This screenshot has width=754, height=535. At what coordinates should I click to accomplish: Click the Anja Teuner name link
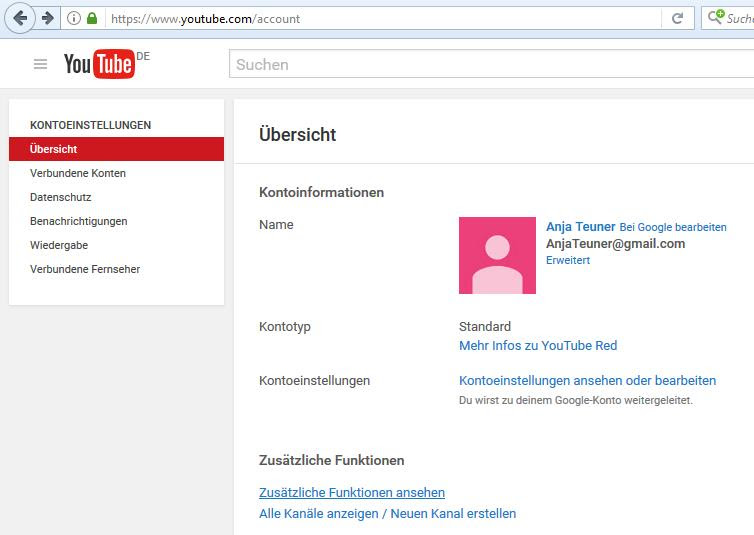[580, 226]
